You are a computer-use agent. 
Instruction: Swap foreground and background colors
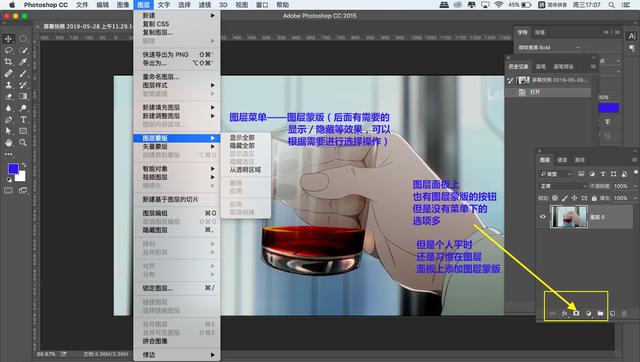(24, 165)
